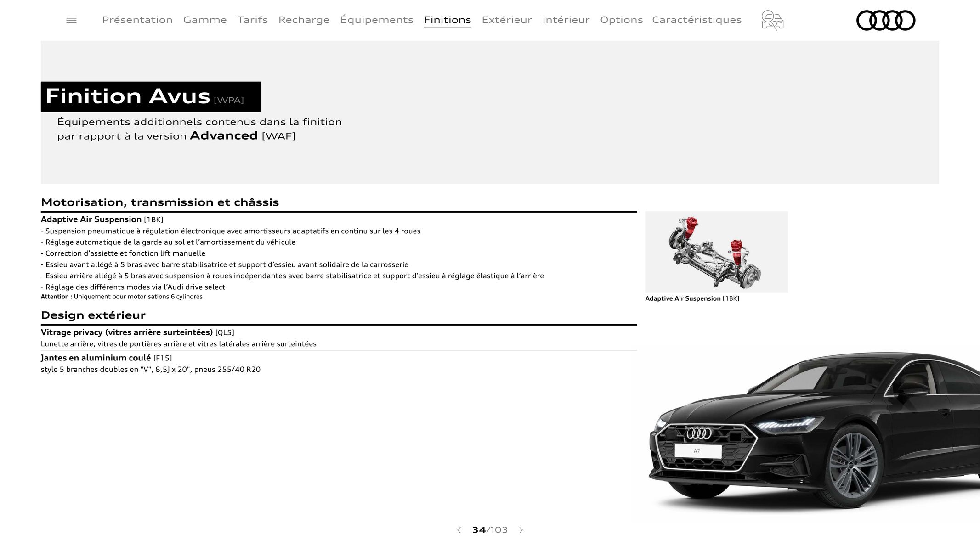The height and width of the screenshot is (551, 980).
Task: Open the Présentation tab
Action: point(137,20)
